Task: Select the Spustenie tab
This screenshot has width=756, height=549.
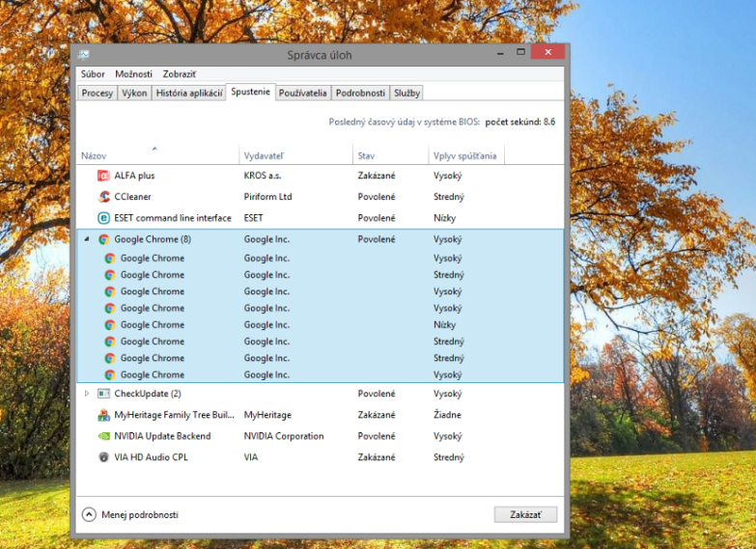Action: pos(250,92)
